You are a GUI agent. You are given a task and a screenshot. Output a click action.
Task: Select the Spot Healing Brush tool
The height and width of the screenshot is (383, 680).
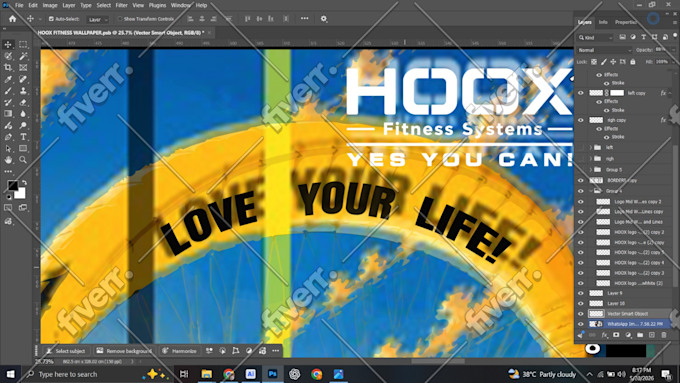point(23,79)
